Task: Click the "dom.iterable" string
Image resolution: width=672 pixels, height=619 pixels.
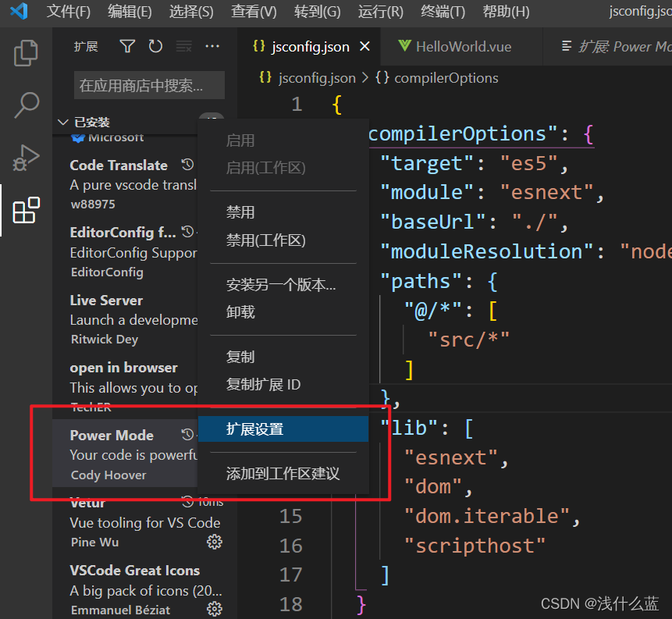Action: pos(486,516)
